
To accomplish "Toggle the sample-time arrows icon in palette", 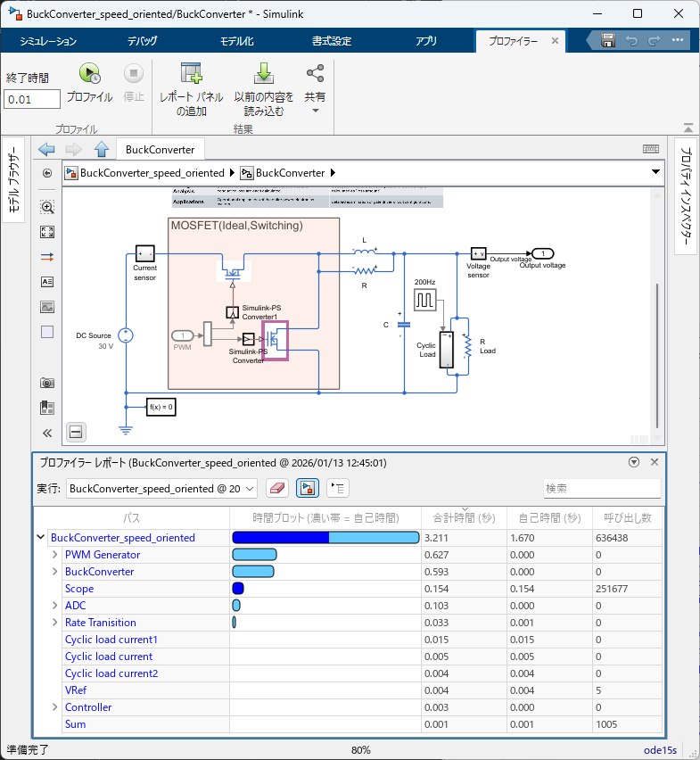I will [47, 257].
